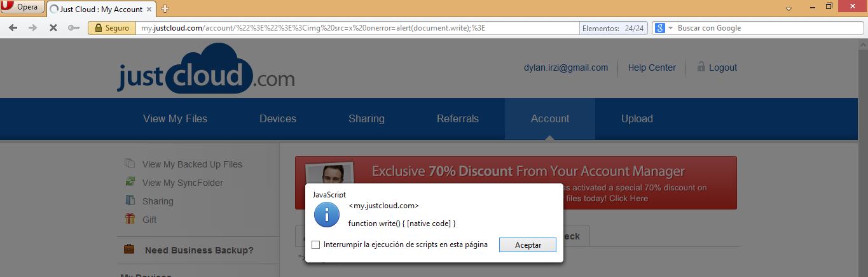The image size is (868, 277).
Task: Click View My SyncFolder link
Action: (x=183, y=183)
